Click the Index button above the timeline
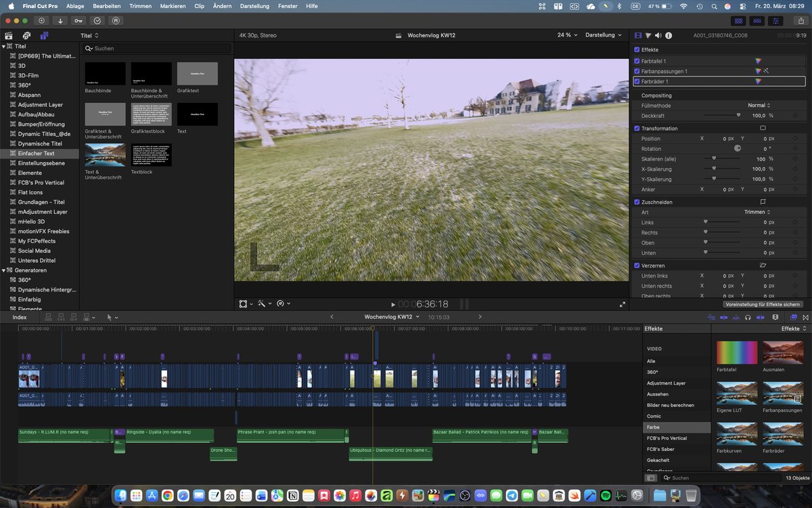The image size is (812, 508). [x=20, y=317]
